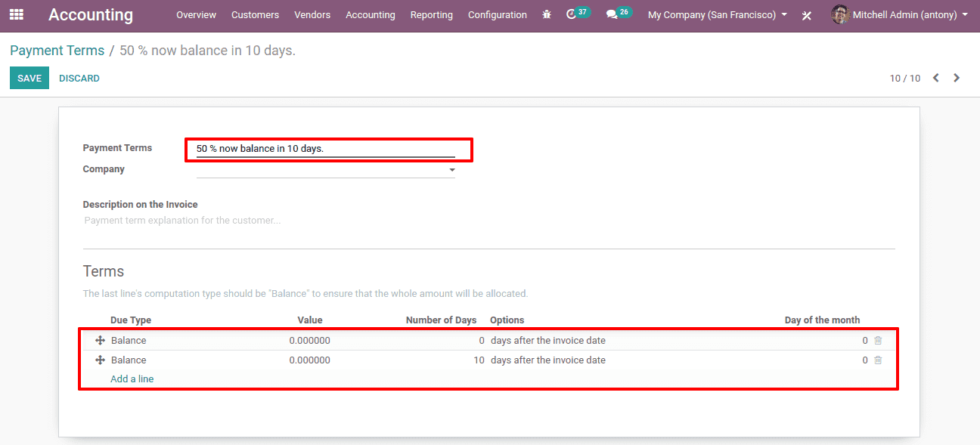
Task: Open the Overview menu
Action: (x=196, y=15)
